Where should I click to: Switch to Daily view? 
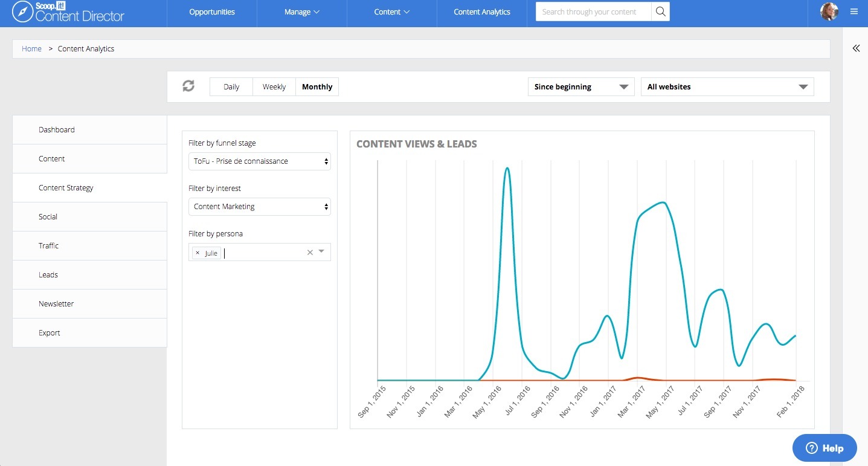coord(231,87)
